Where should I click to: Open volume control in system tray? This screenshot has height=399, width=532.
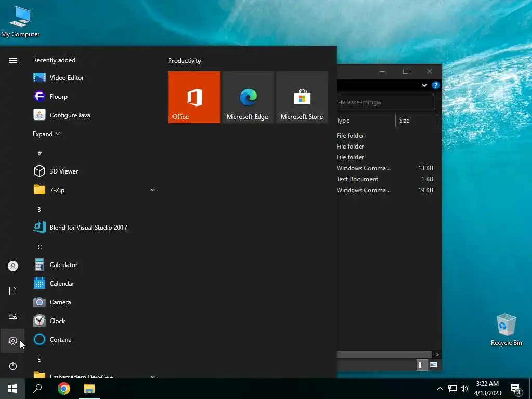click(x=464, y=389)
